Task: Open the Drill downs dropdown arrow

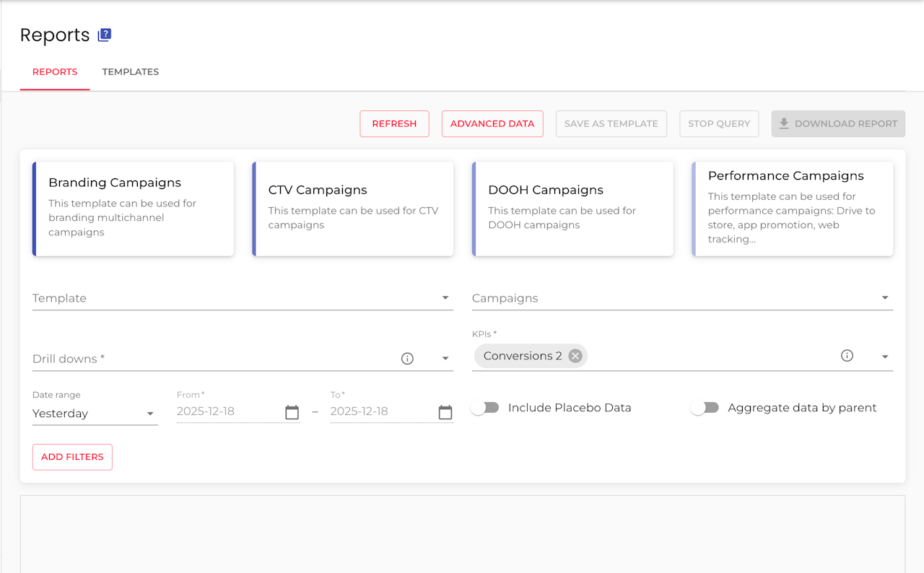Action: [445, 359]
